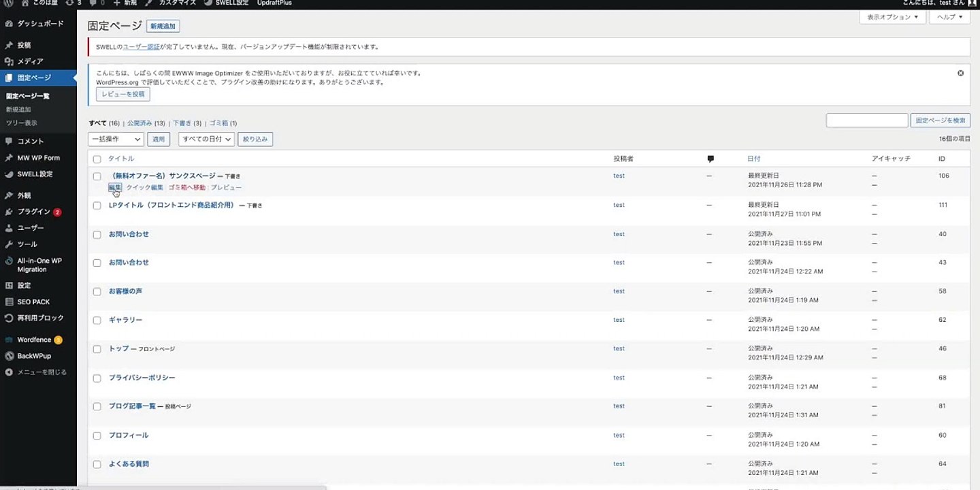The height and width of the screenshot is (490, 980).
Task: Open the メディア sidebar icon
Action: click(9, 62)
